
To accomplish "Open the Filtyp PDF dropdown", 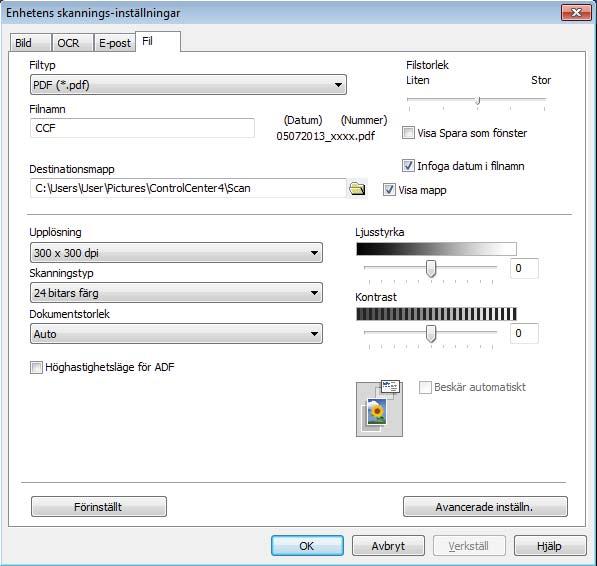I will [x=188, y=85].
